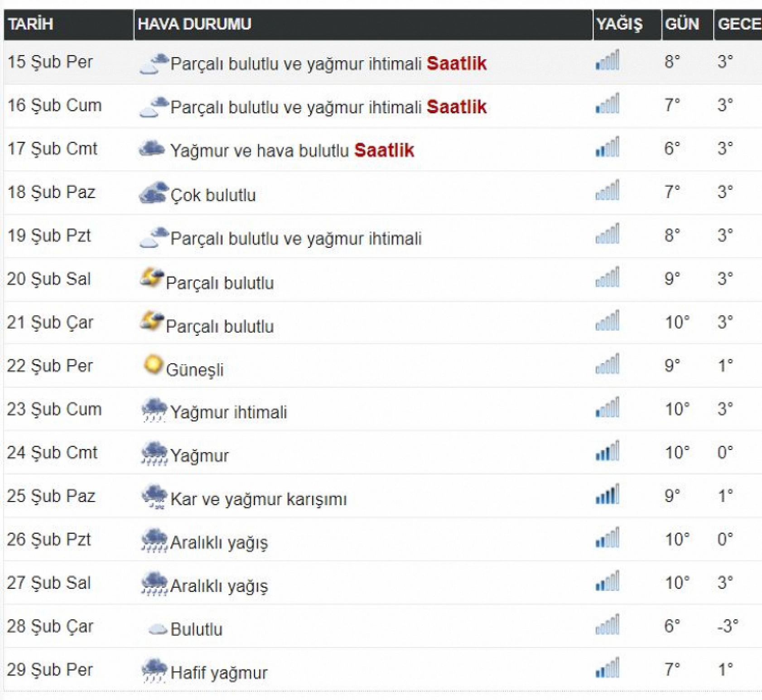Open Saatlik link for 16 Şub Cum
The image size is (762, 700).
[x=456, y=107]
